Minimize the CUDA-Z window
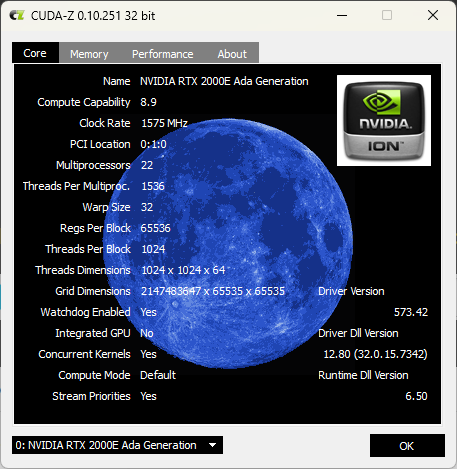 tap(342, 15)
